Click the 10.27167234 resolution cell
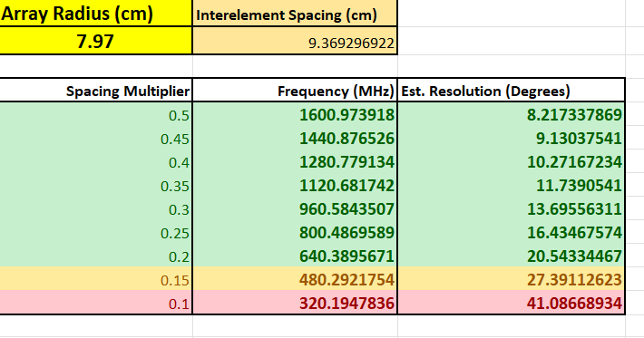644x338 pixels. (x=512, y=161)
